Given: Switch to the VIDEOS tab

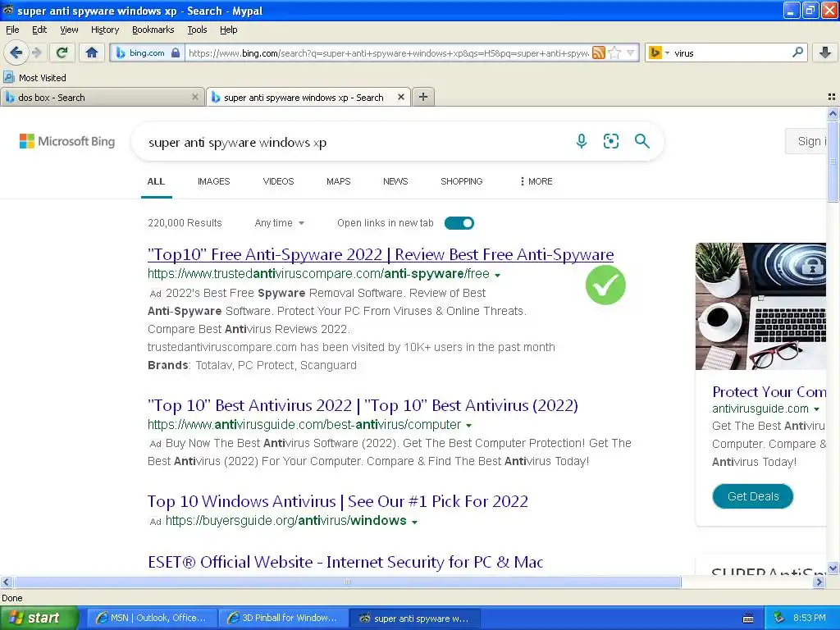Looking at the screenshot, I should (x=279, y=181).
